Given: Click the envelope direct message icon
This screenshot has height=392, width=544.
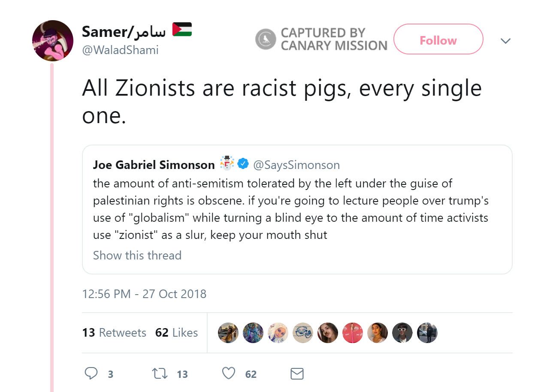Looking at the screenshot, I should pos(297,374).
